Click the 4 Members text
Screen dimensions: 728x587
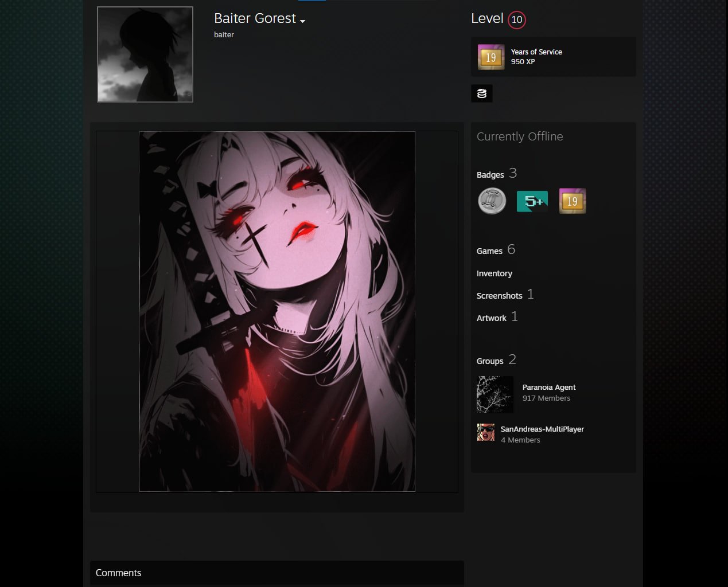tap(520, 440)
